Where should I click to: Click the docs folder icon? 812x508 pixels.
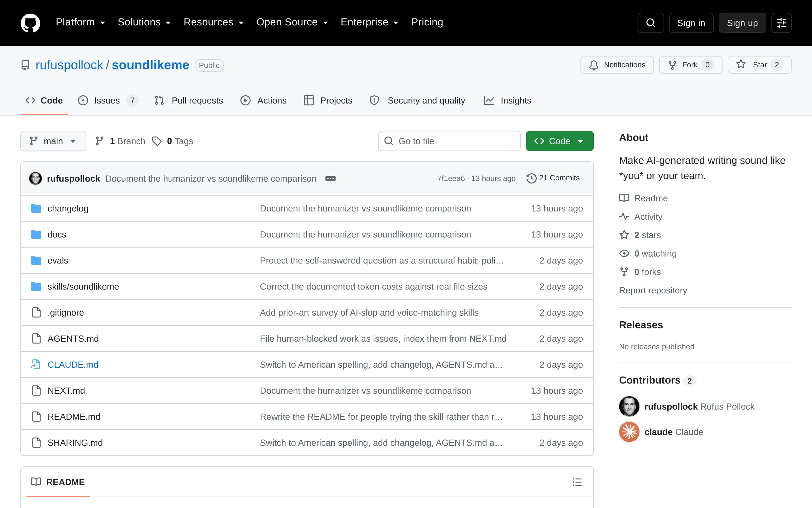coord(36,235)
